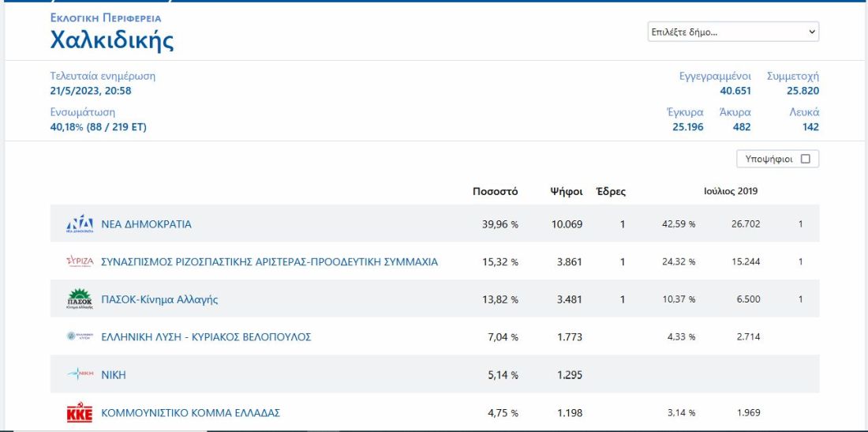This screenshot has width=868, height=432.
Task: Click the Εκλογική Περιφέρεια label
Action: coord(106,17)
